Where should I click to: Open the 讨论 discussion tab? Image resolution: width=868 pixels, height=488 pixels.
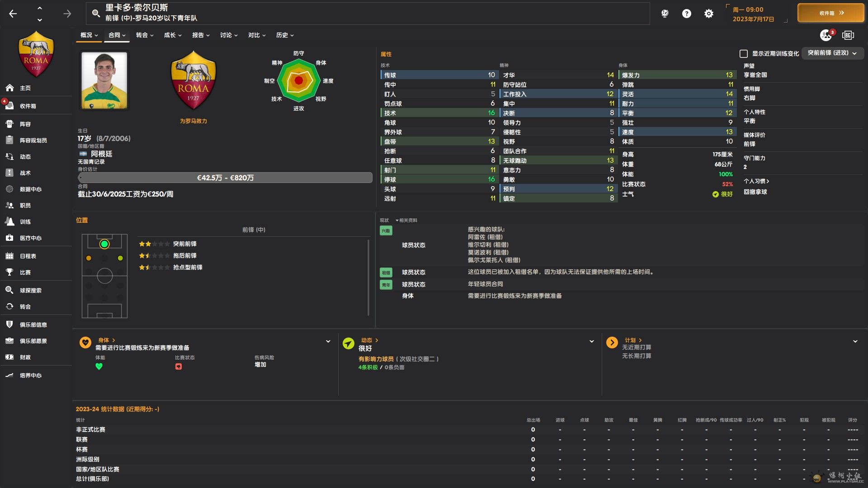[229, 35]
